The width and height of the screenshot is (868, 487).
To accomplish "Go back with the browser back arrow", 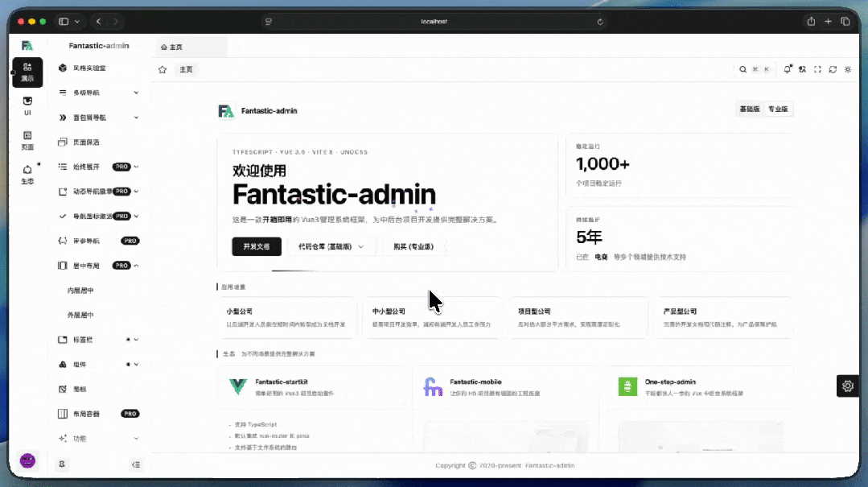I will (98, 21).
